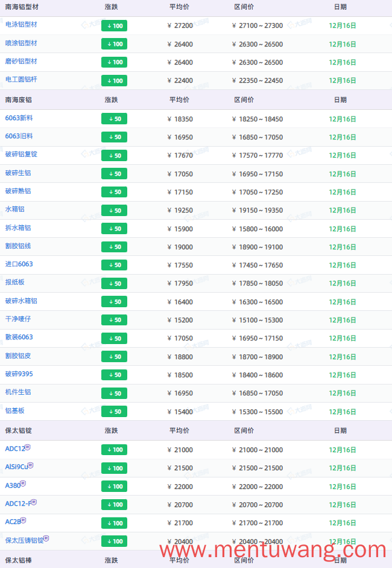
Task: Click the 涨跌 column header under 南海铝型材
Action: (x=111, y=7)
